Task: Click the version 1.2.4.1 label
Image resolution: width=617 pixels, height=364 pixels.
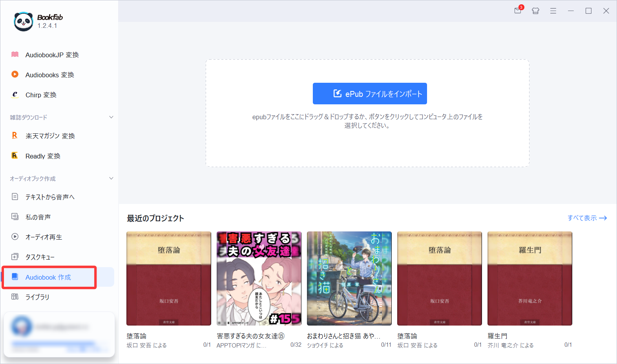Action: tap(47, 25)
